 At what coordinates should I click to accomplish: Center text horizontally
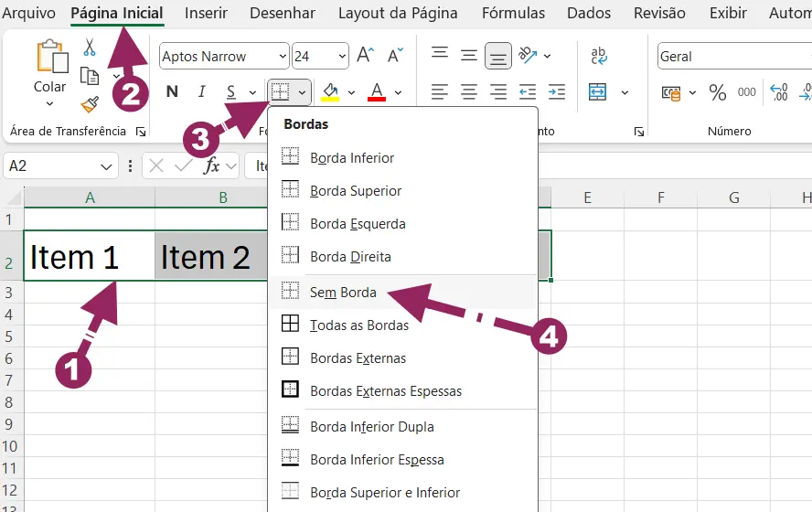tap(469, 92)
